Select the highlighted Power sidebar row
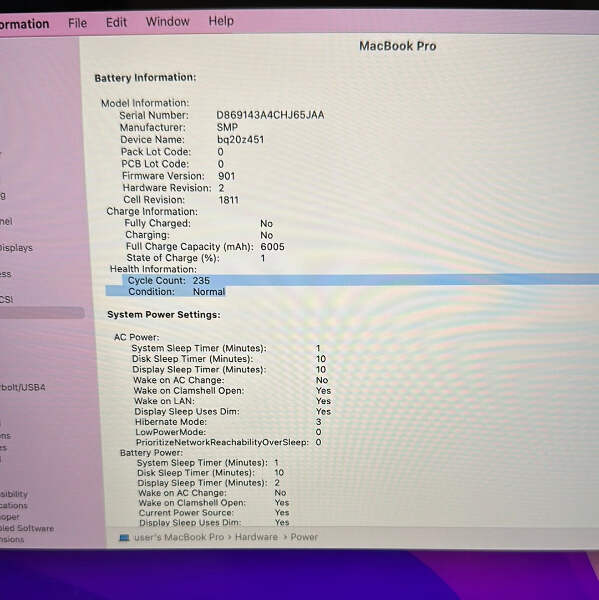Viewport: 599px width, 600px height. click(x=41, y=313)
